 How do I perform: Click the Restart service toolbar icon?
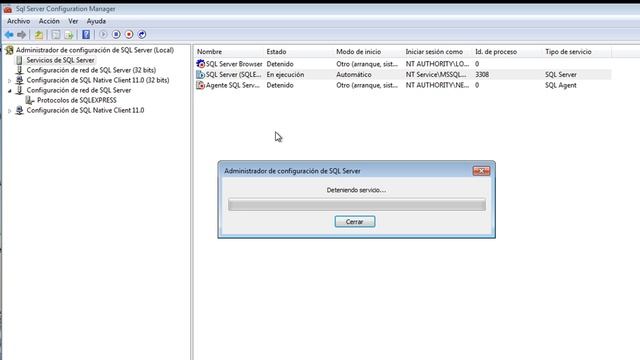click(142, 35)
